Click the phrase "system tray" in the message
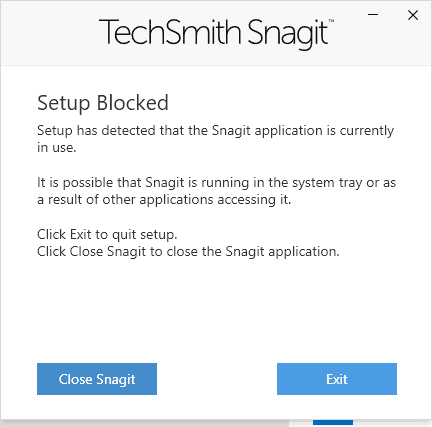Screen dimensions: 432x427 [x=323, y=183]
